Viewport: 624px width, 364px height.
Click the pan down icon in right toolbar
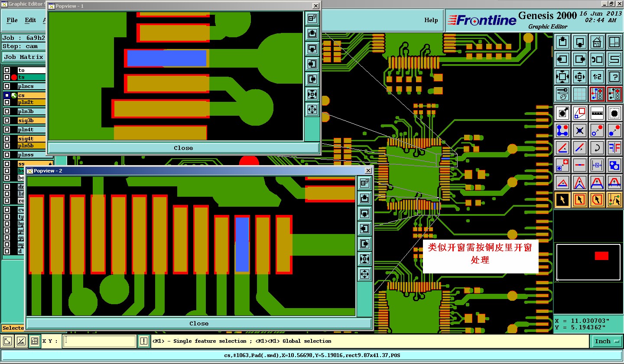(x=580, y=42)
